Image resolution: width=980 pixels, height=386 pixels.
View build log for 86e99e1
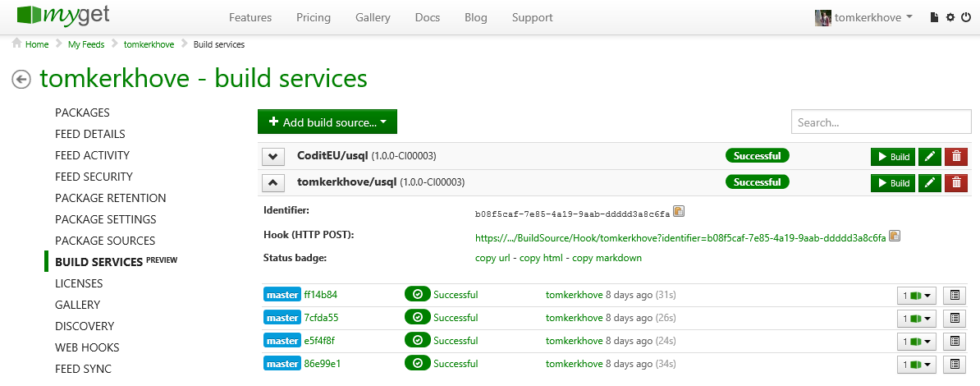[x=955, y=364]
